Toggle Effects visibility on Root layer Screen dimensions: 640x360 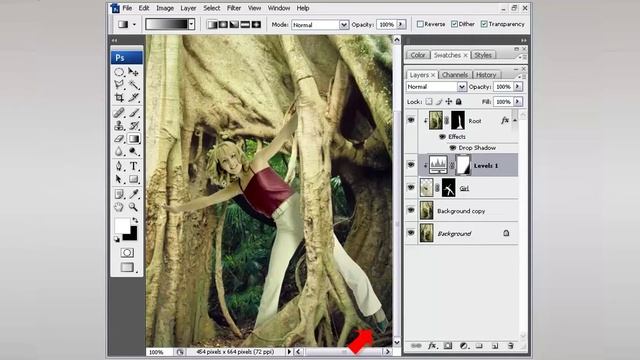[442, 137]
